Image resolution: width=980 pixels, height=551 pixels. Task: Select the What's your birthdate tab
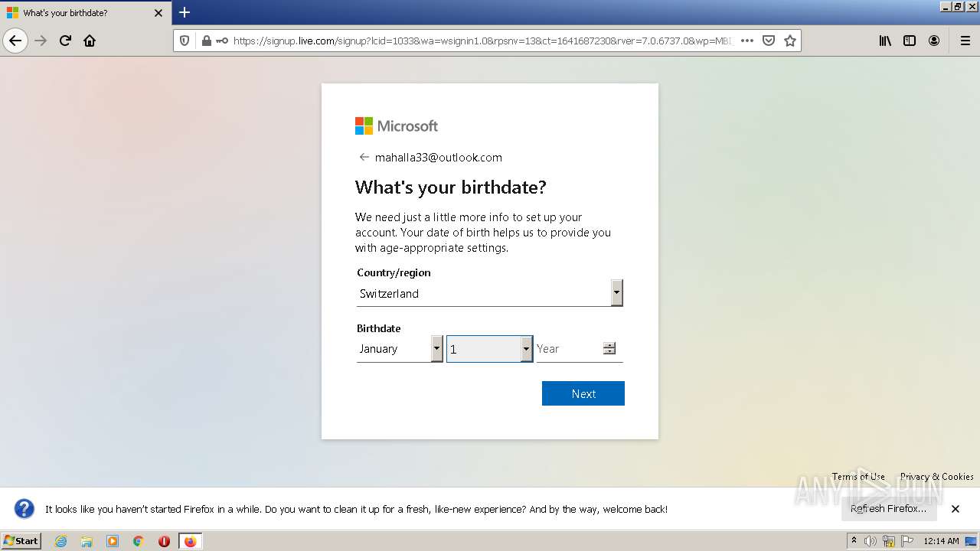[x=85, y=13]
